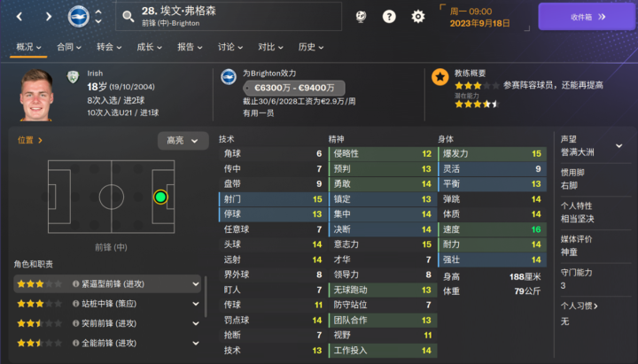Click the player face portrait

click(x=37, y=96)
